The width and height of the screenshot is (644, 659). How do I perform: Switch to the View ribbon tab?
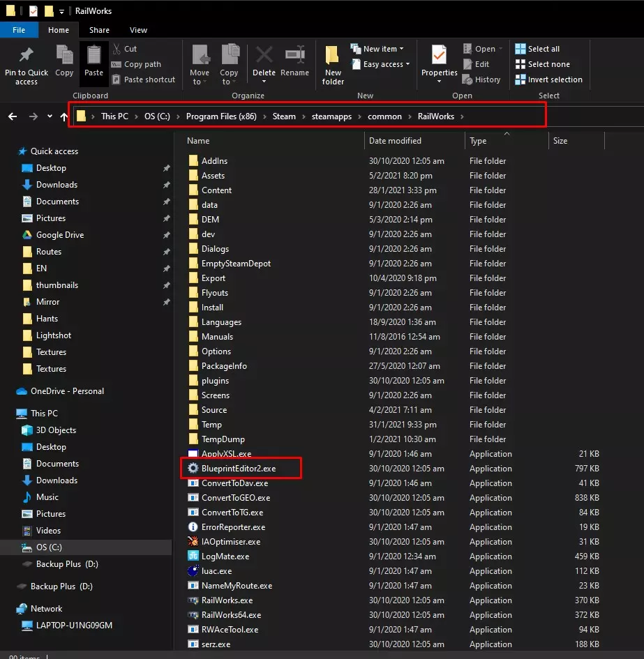138,30
